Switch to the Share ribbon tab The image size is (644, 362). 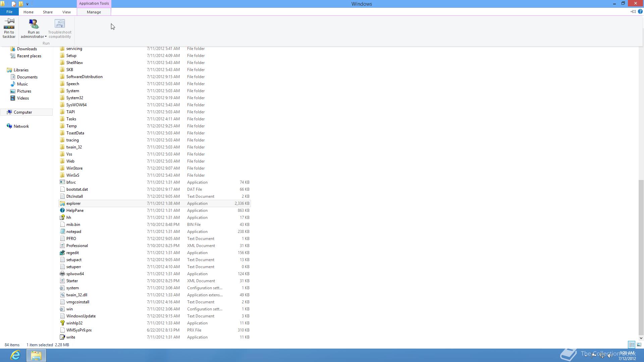tap(48, 12)
